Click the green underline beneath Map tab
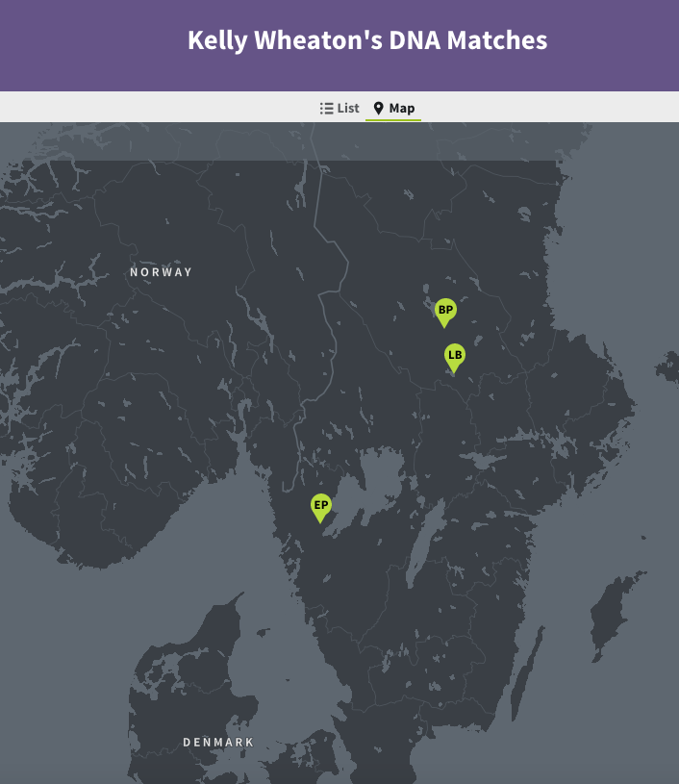The height and width of the screenshot is (784, 679). point(393,120)
